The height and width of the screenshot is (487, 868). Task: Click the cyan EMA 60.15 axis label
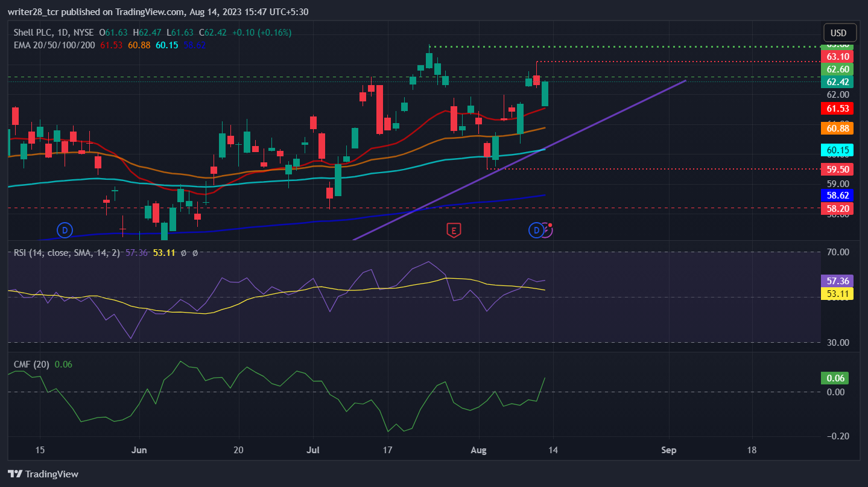tap(838, 150)
